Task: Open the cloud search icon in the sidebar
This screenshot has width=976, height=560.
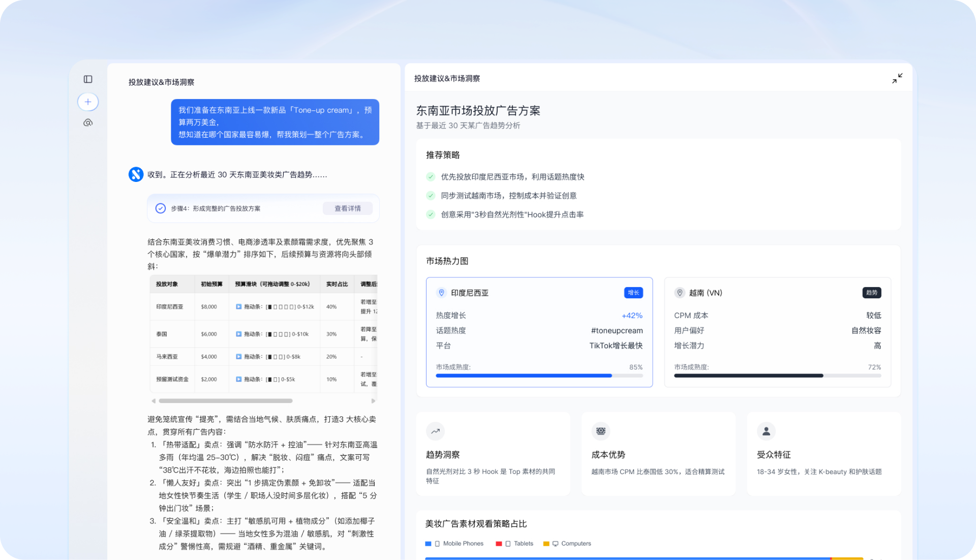Action: tap(88, 122)
